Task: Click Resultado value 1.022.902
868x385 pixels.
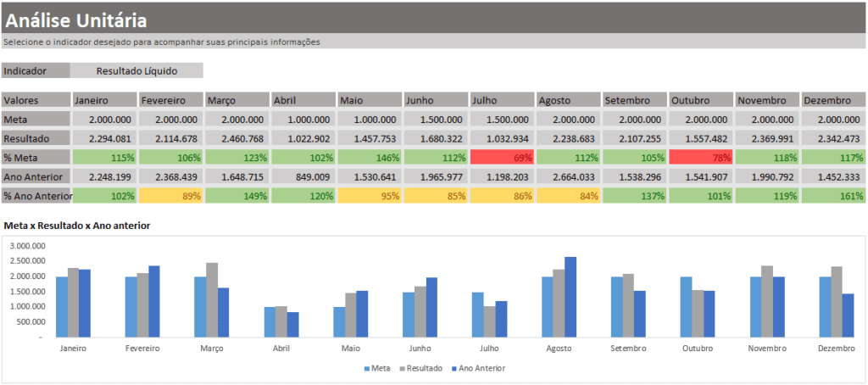Action: pyautogui.click(x=303, y=138)
